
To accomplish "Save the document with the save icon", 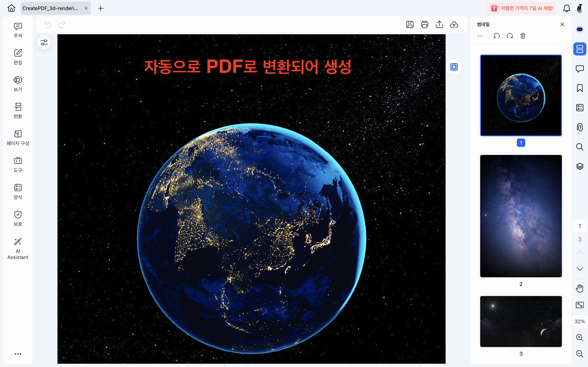I will [x=410, y=24].
